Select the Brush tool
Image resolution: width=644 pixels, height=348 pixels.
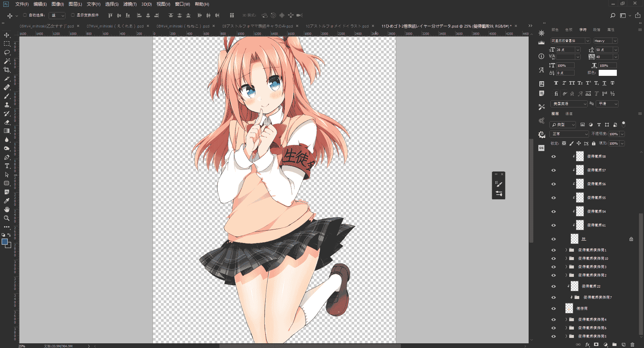tap(7, 96)
